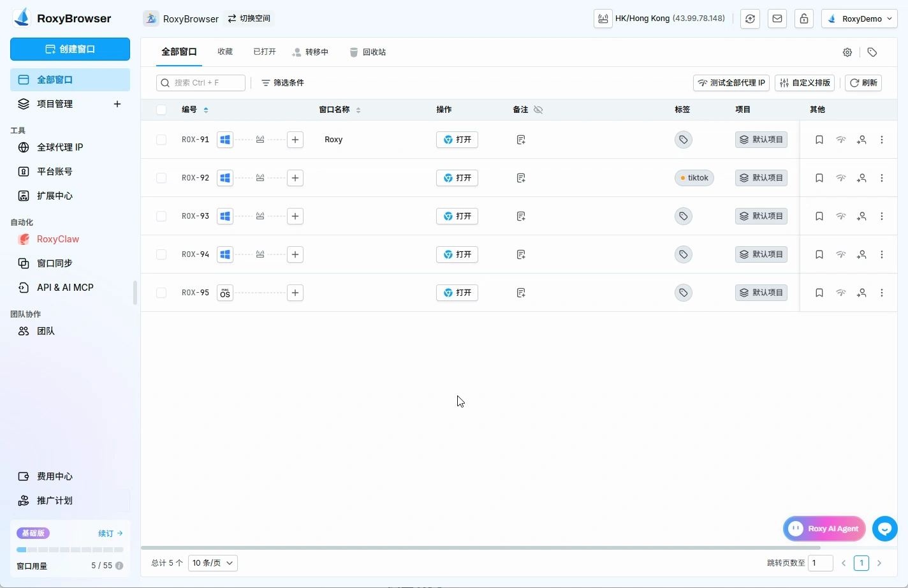Screen dimensions: 908x588
Task: Open the tiktok tag selector for ROX-92
Action: [x=694, y=178]
